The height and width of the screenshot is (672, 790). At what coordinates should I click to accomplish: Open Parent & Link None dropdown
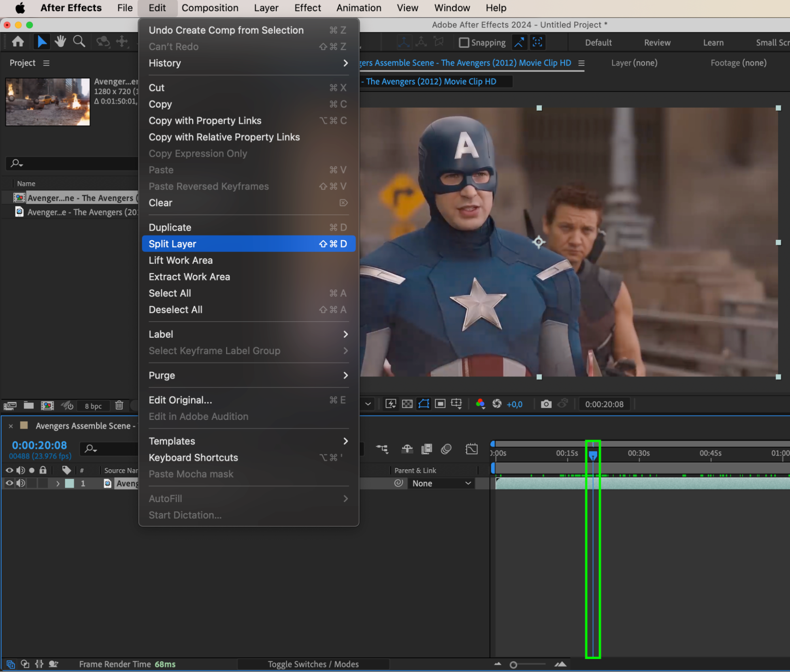(441, 483)
